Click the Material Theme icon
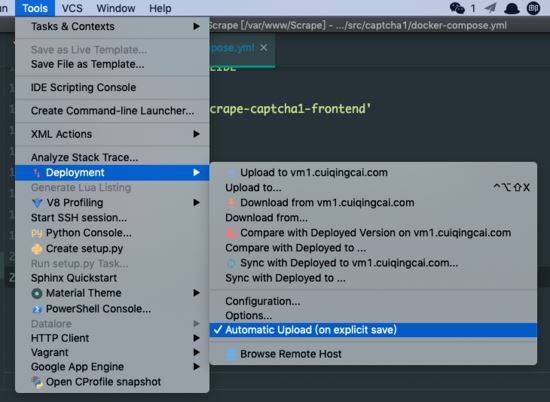This screenshot has width=550, height=402. point(37,293)
